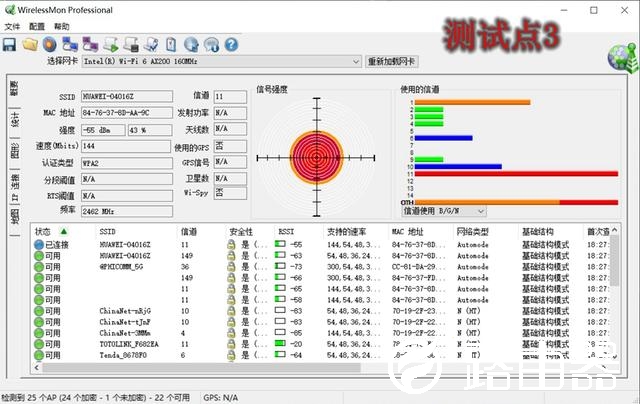The image size is (640, 404).
Task: Sort the list by 支持的速率 column header
Action: 346,232
